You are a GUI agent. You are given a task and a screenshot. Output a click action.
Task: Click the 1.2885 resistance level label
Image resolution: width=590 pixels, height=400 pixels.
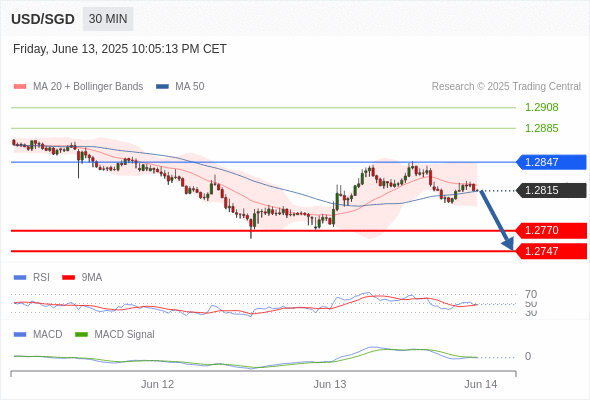[x=541, y=128]
